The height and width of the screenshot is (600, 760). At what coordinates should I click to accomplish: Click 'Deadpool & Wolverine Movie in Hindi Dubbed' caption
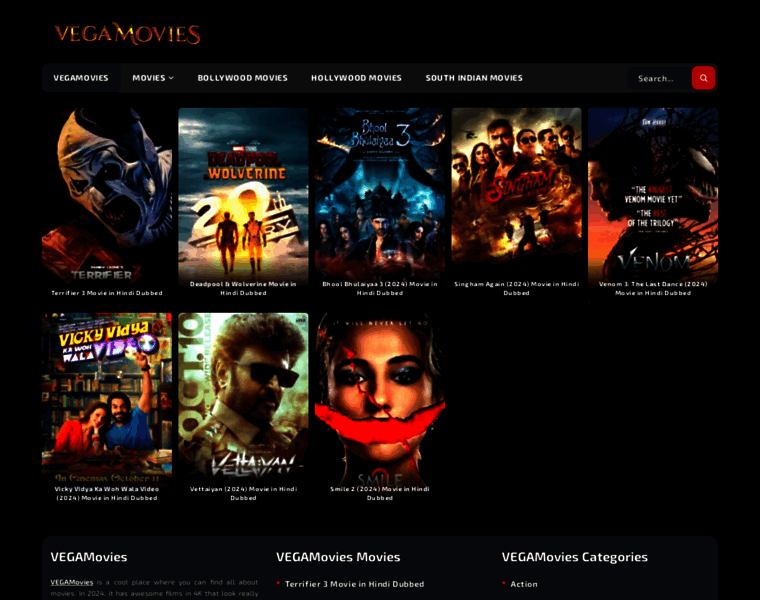[243, 288]
